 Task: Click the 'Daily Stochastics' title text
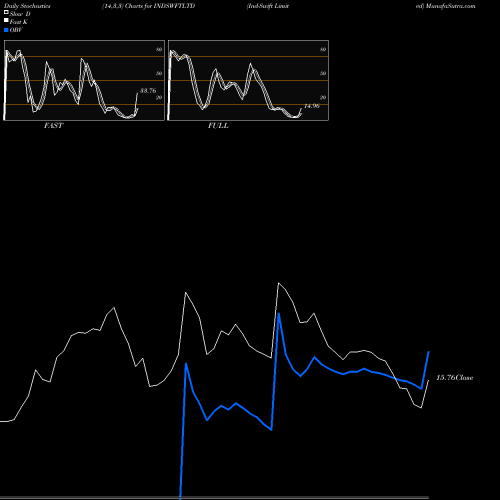[27, 6]
